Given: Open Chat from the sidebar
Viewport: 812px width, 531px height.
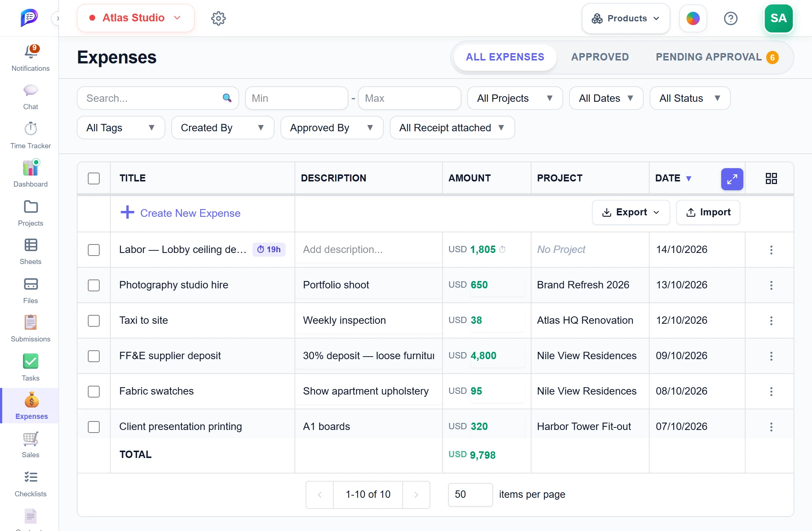Looking at the screenshot, I should [31, 90].
